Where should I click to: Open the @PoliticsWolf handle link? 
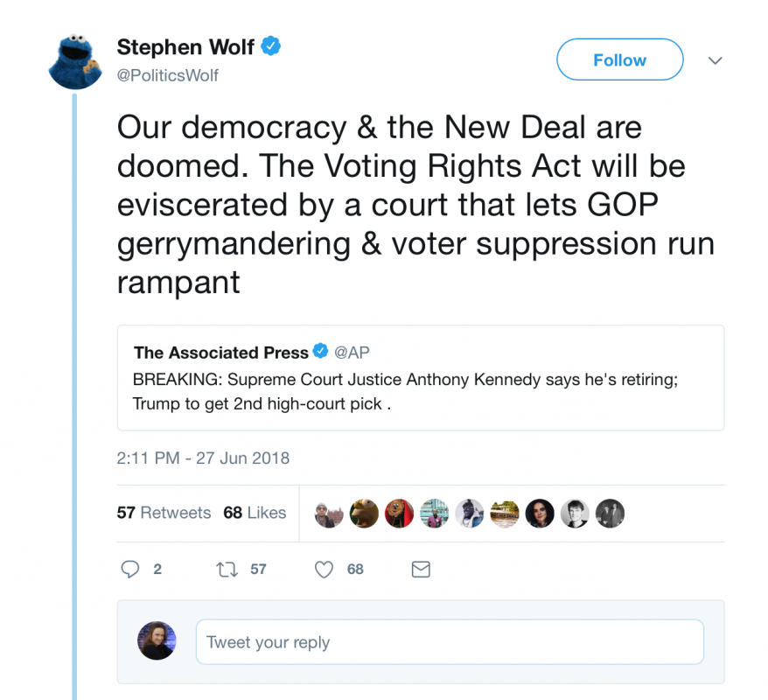[168, 75]
